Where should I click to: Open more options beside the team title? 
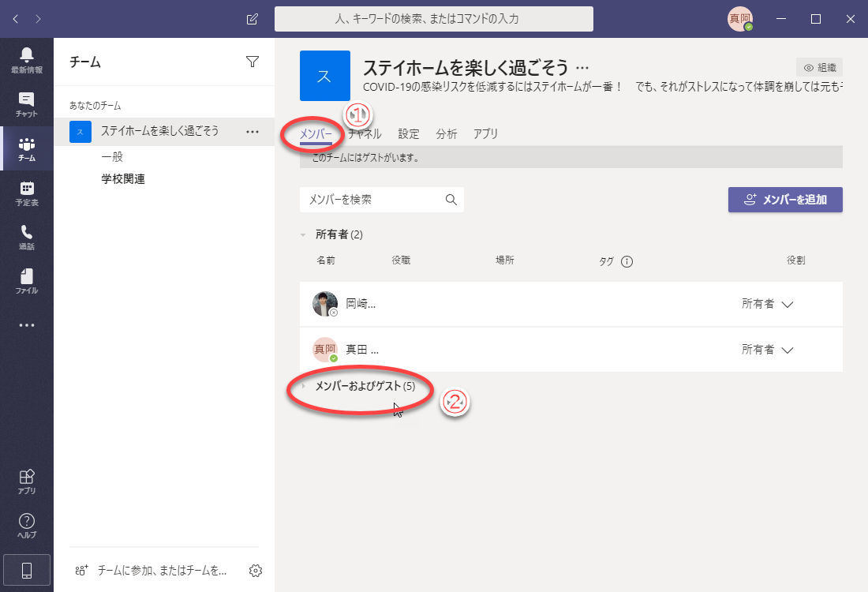pyautogui.click(x=582, y=68)
